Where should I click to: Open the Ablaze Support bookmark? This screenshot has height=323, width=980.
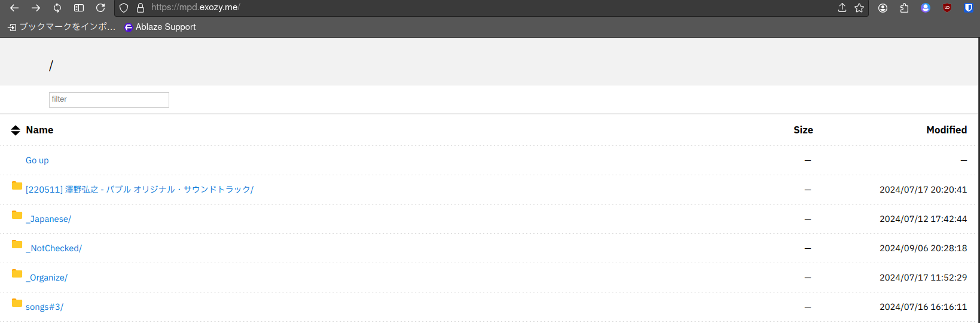pyautogui.click(x=160, y=27)
